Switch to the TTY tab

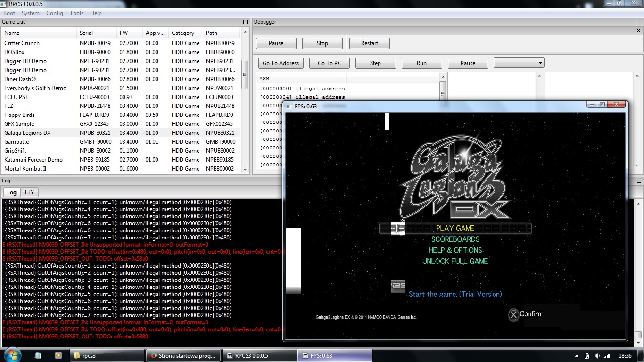tap(29, 192)
